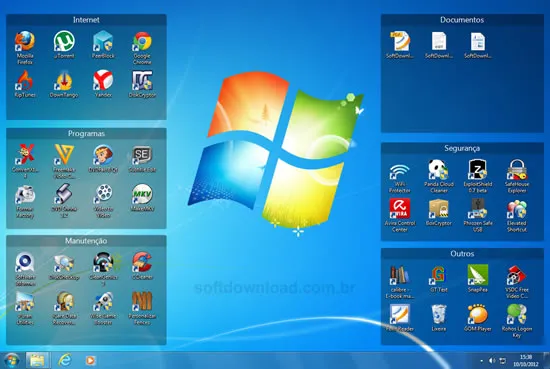Select the RipTunes flame icon
Screen dimensions: 550x369
tap(25, 80)
